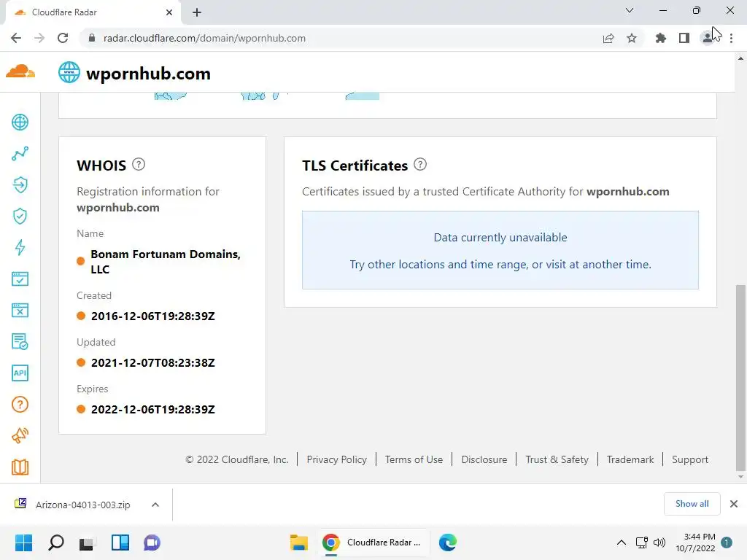
Task: Open the Windows Start menu
Action: point(23,542)
